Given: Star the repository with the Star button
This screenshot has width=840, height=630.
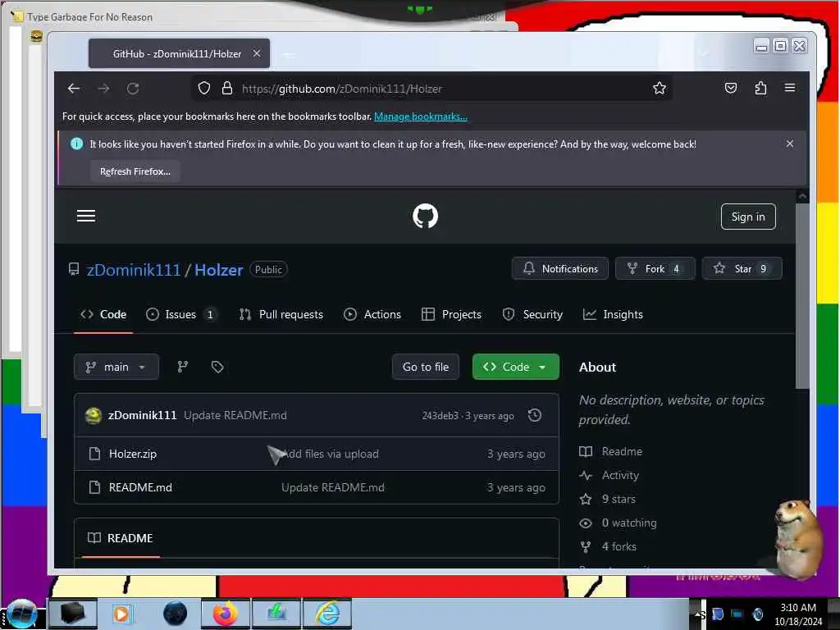Looking at the screenshot, I should tap(742, 268).
